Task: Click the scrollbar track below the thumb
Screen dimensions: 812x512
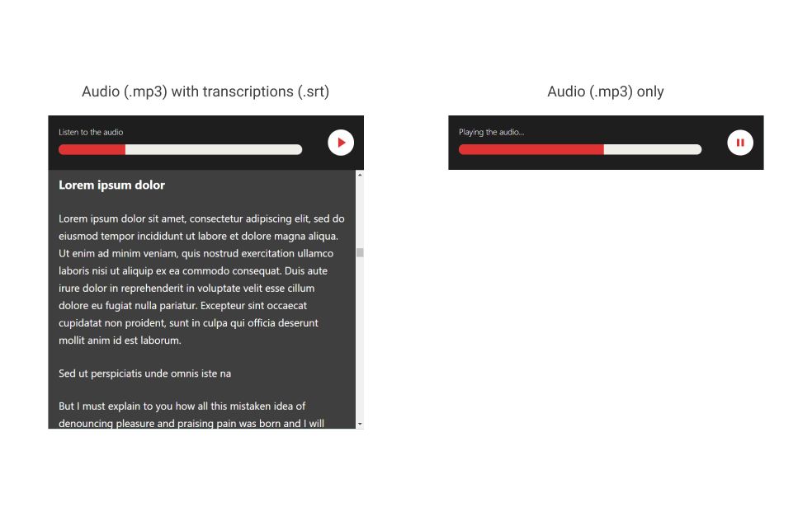Action: point(360,338)
